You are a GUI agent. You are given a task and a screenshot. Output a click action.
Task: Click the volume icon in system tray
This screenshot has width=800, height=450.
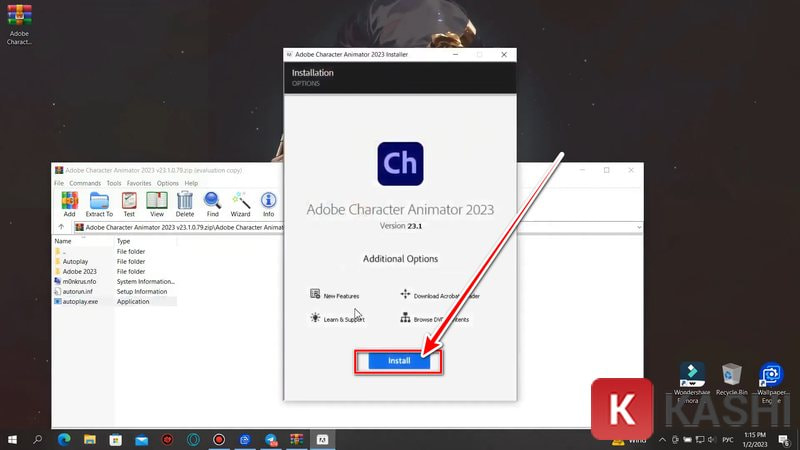point(712,440)
